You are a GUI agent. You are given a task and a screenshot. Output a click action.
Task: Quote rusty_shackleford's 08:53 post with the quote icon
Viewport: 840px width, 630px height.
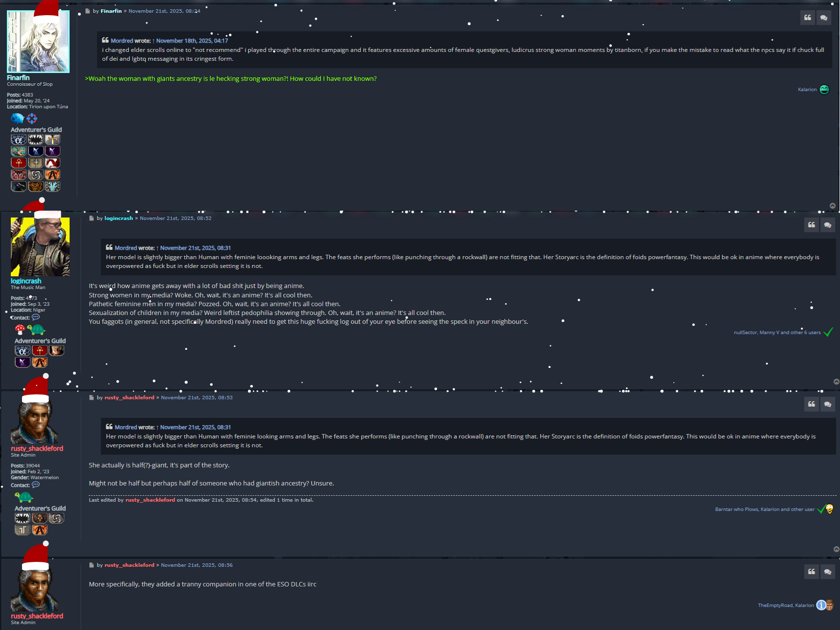pyautogui.click(x=812, y=404)
